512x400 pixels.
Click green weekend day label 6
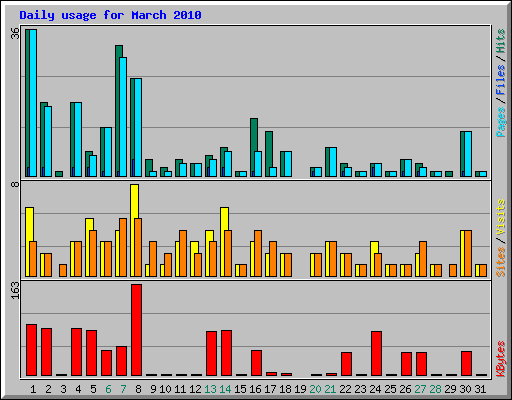108,389
